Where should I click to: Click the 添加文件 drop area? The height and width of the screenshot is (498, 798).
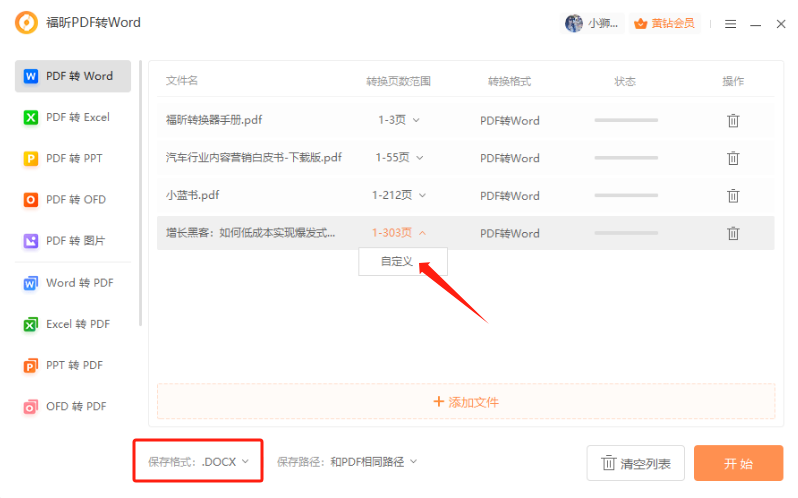pos(465,401)
